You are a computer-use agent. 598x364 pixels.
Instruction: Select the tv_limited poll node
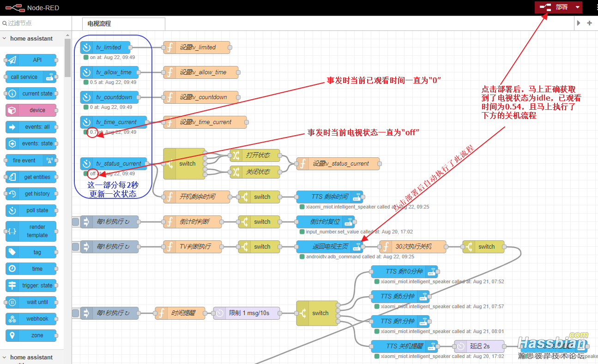coord(104,47)
